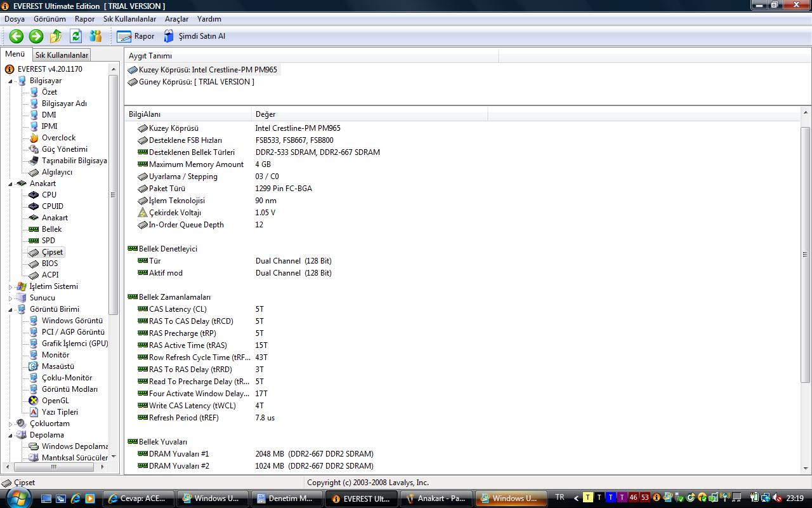This screenshot has width=812, height=508.
Task: Select Bilgisayar Adı tree item
Action: click(64, 104)
